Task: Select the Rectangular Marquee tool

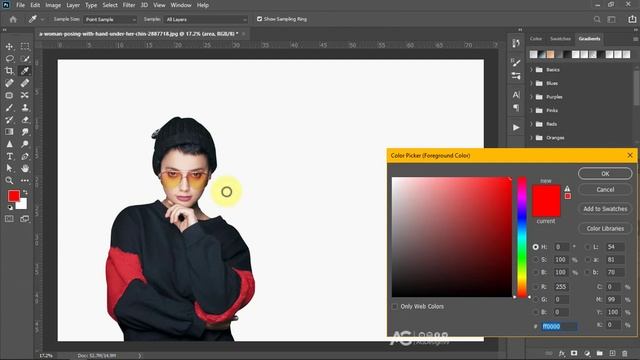Action: [x=25, y=47]
